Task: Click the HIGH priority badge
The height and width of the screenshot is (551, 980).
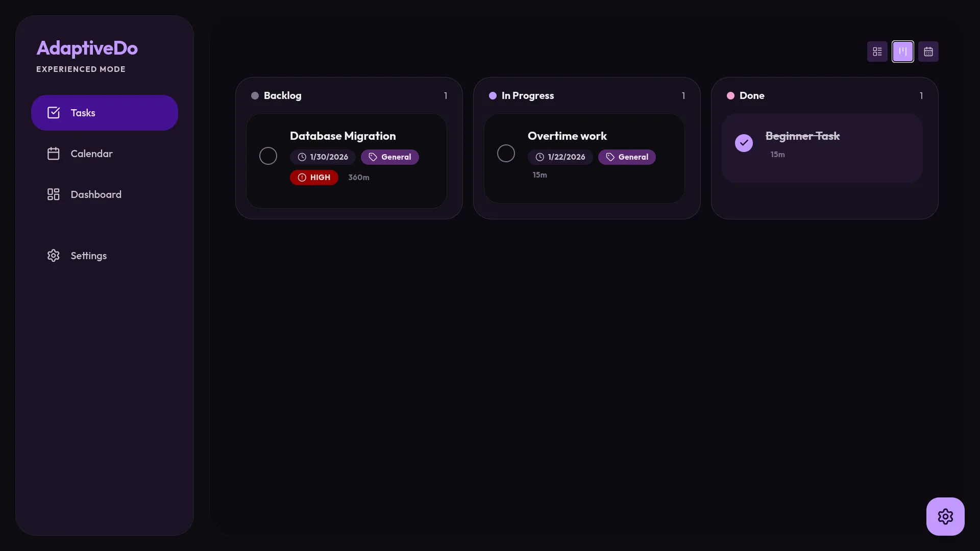Action: [x=314, y=178]
